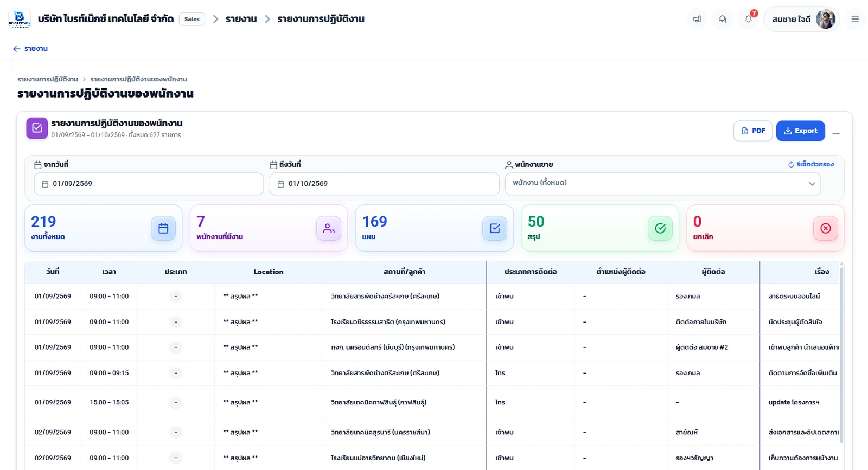Select the 169 แผน summary card
The width and height of the screenshot is (868, 470).
click(x=434, y=228)
